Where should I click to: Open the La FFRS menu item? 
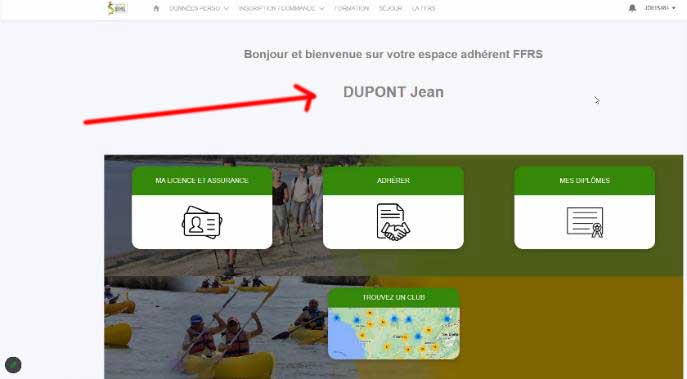[x=423, y=8]
